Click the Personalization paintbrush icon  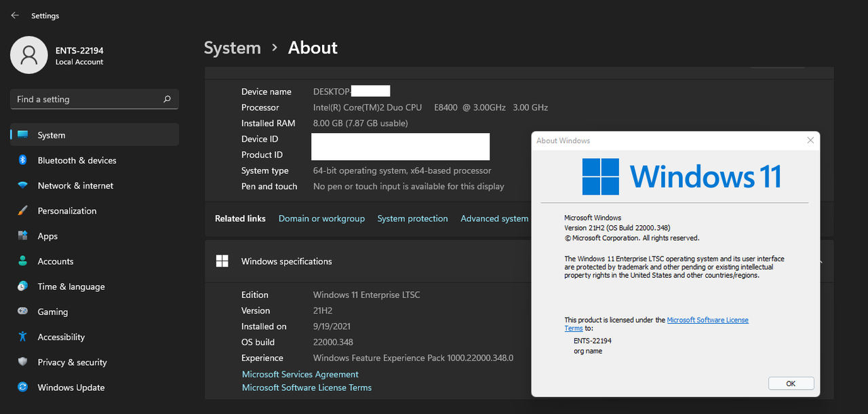click(x=23, y=210)
